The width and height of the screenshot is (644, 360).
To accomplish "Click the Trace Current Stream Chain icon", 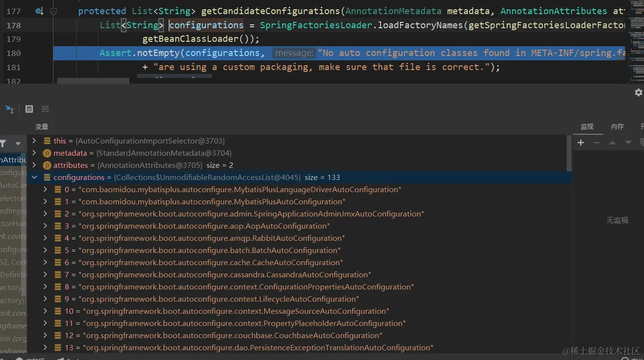I will pyautogui.click(x=45, y=109).
